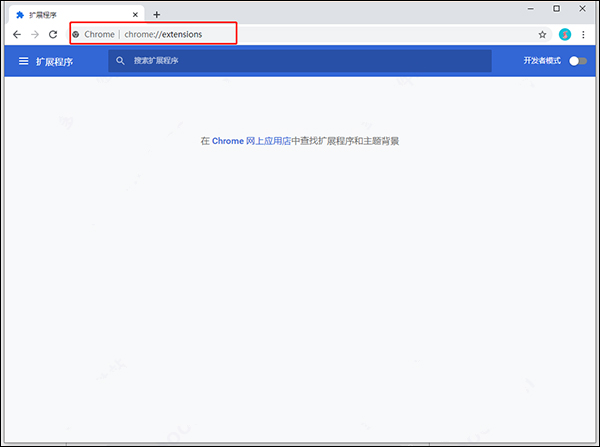The width and height of the screenshot is (600, 447).
Task: Open Chrome's three-dot menu
Action: [583, 35]
